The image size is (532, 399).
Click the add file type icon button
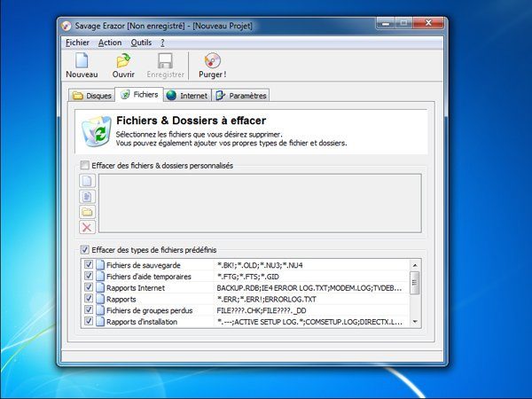point(87,197)
